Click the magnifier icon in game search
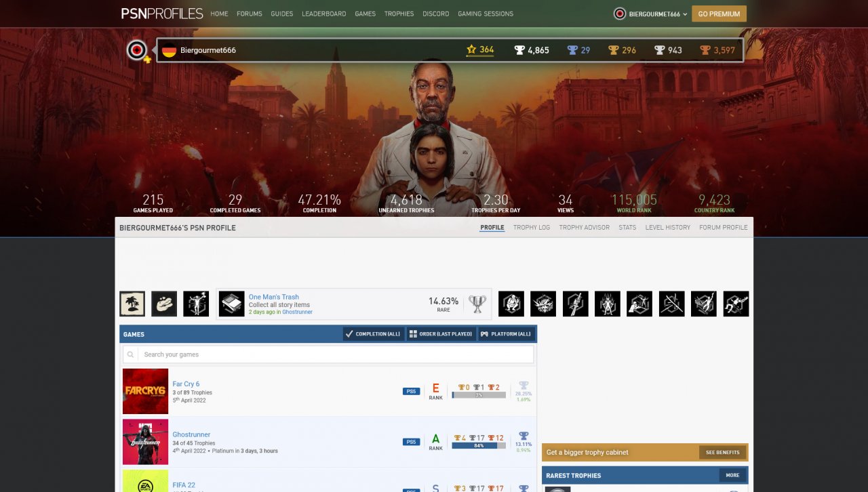868x492 pixels. pos(130,354)
